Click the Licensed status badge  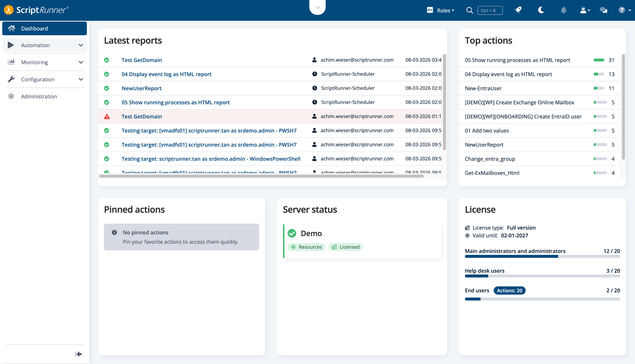346,247
